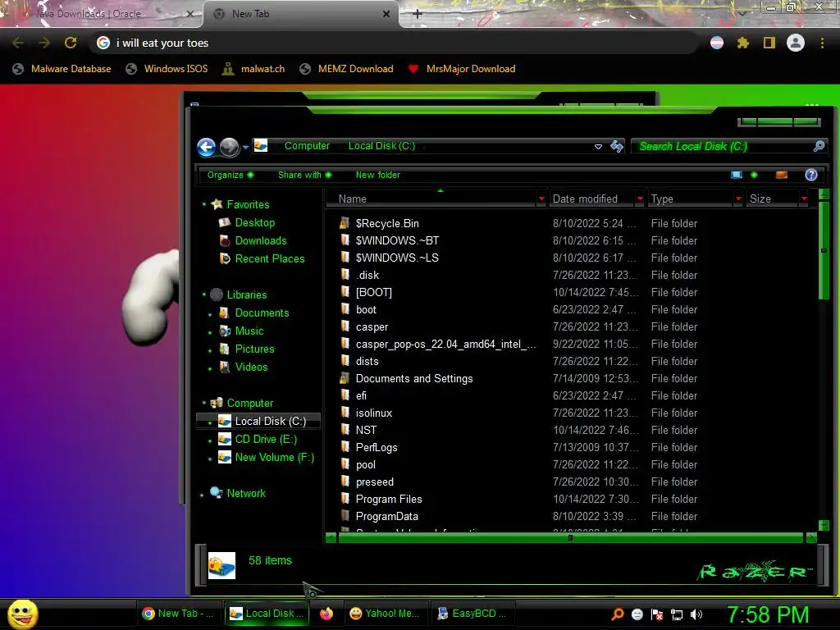
Task: Select Music library
Action: tap(249, 331)
